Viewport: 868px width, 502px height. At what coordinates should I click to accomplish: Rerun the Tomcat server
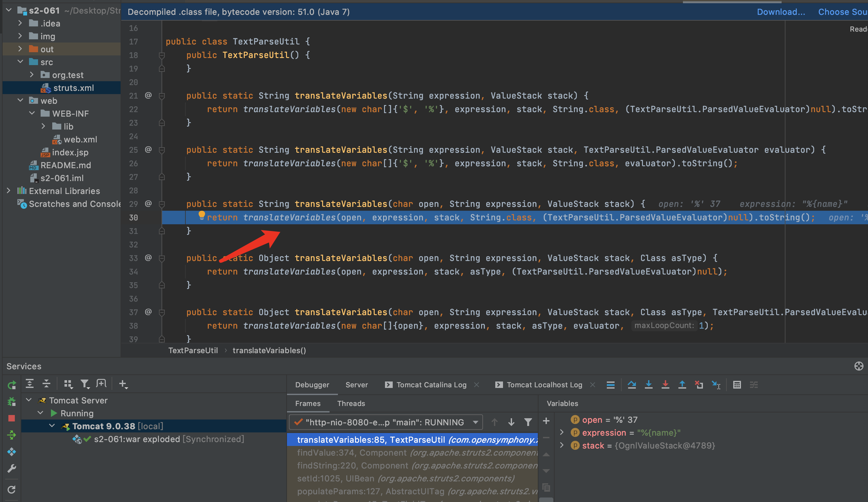(12, 385)
